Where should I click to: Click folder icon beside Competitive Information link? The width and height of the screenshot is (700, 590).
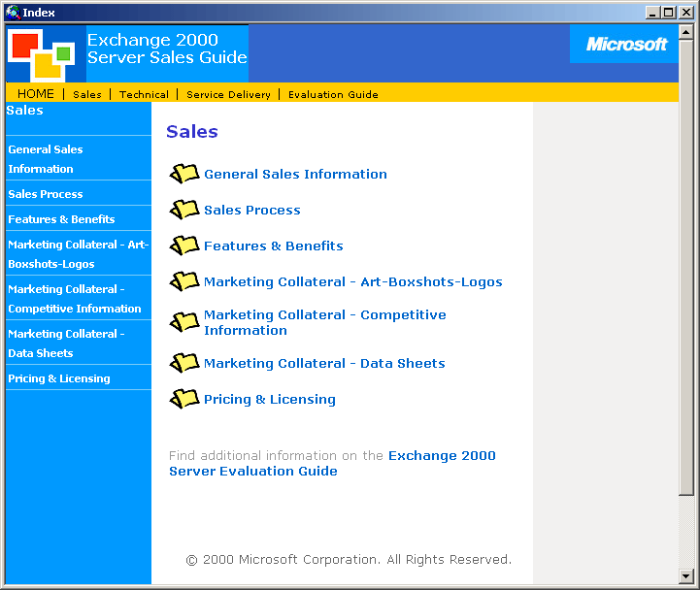point(184,322)
